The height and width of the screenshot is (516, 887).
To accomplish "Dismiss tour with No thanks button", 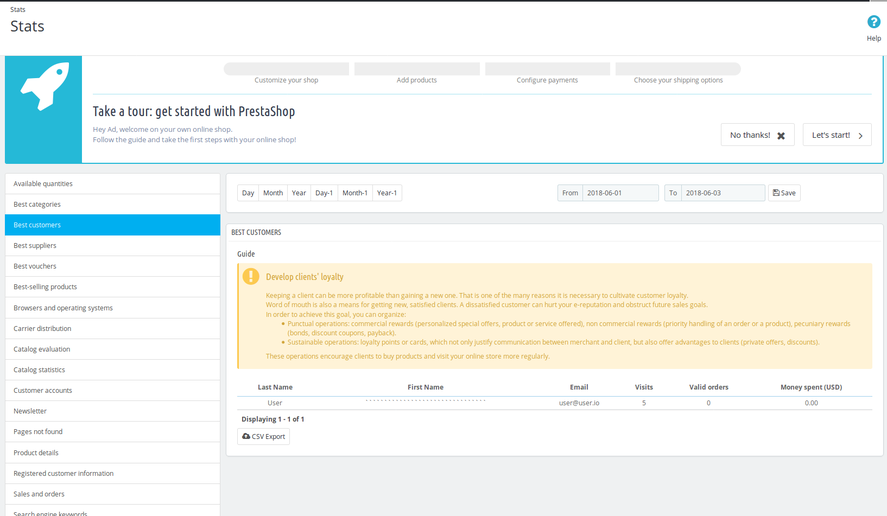I will [x=757, y=135].
